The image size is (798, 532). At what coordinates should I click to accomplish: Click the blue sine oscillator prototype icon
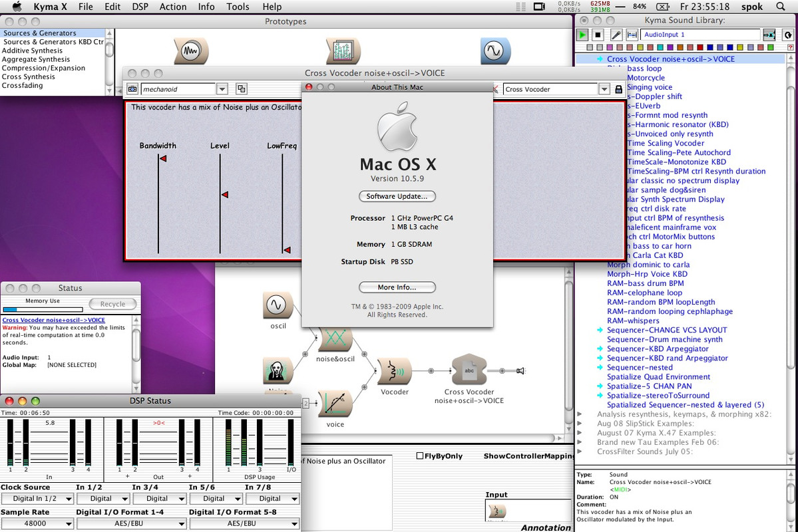pyautogui.click(x=495, y=51)
